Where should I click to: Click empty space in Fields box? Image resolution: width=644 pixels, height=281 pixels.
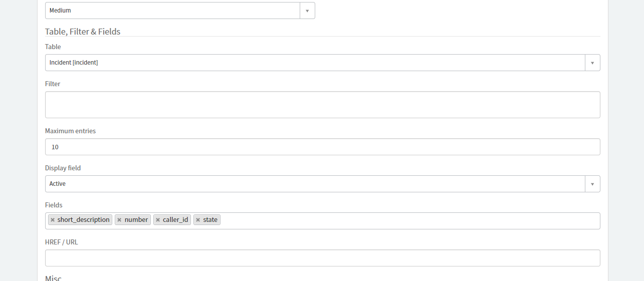[x=401, y=221]
